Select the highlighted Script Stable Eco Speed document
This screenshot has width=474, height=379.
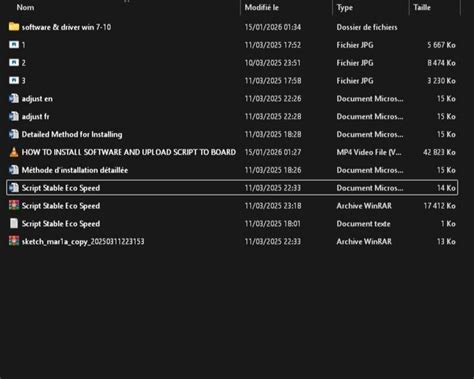232,188
